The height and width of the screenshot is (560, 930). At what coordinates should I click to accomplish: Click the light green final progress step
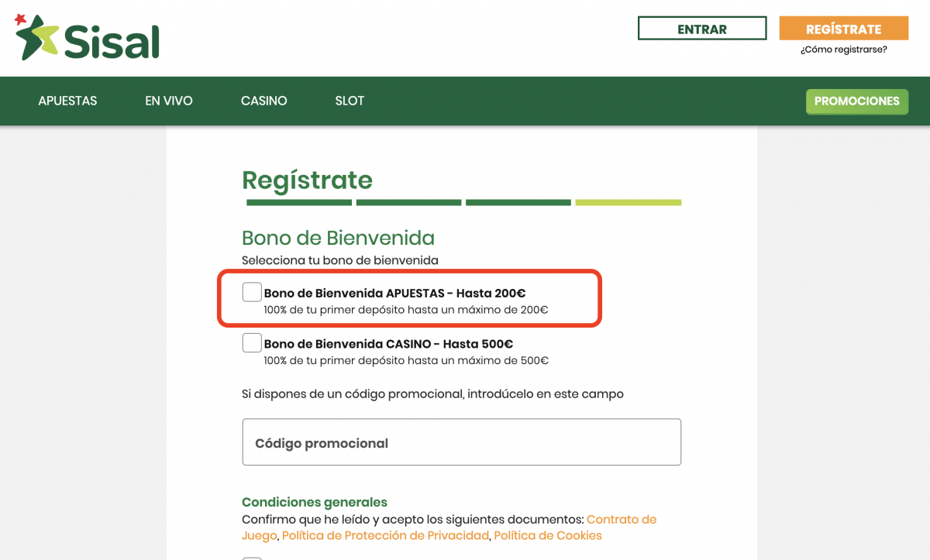pos(628,203)
